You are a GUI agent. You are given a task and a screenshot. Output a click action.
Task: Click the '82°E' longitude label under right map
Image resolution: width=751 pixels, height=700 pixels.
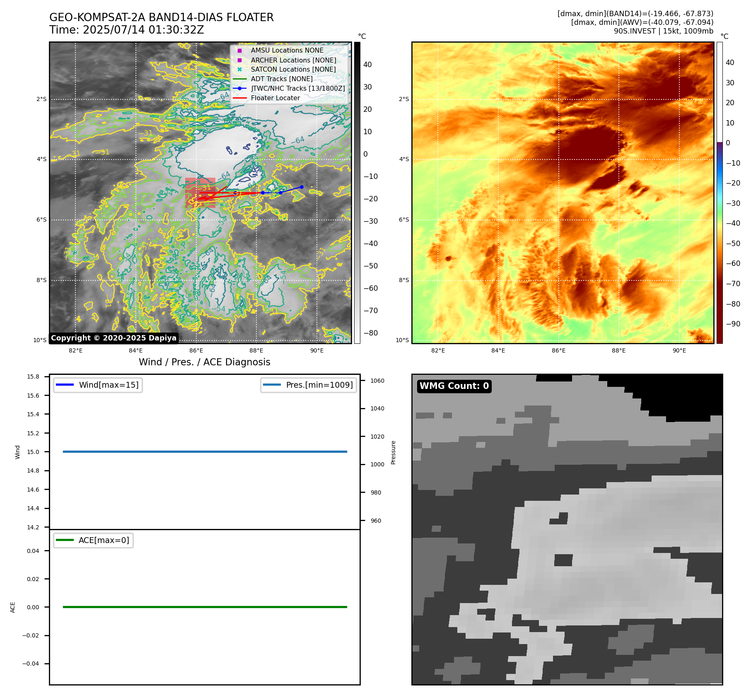click(x=438, y=350)
